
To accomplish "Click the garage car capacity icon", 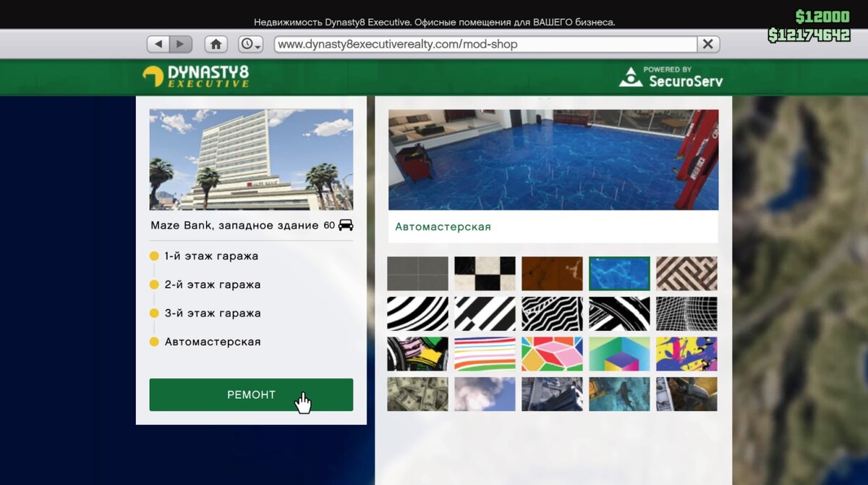I will pyautogui.click(x=346, y=225).
